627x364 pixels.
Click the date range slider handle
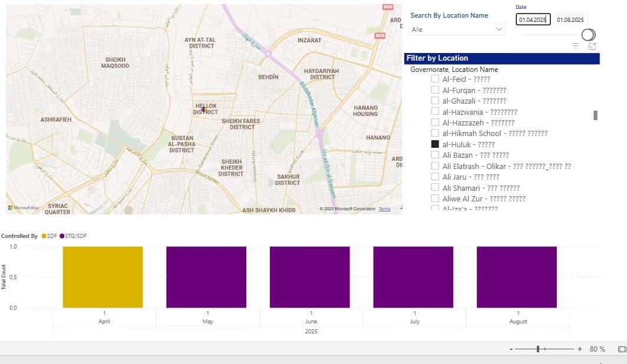pos(588,35)
